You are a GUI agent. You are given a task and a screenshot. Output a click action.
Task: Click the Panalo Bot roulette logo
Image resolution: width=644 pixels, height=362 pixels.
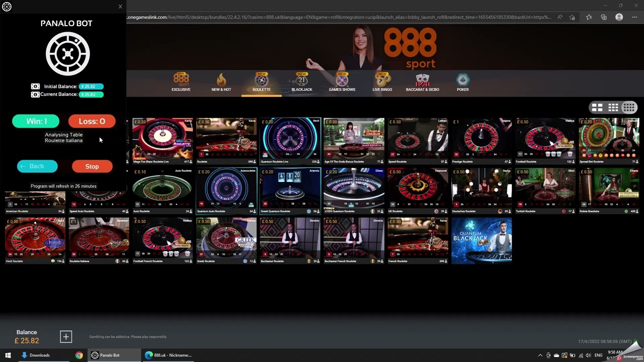67,54
